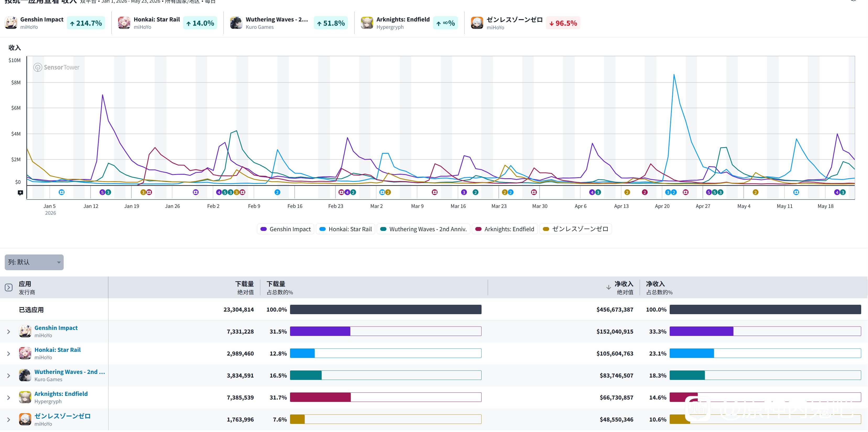Viewport: 868px width, 432px height.
Task: Click the Honkai: Star Rail icon in the table row
Action: point(25,353)
